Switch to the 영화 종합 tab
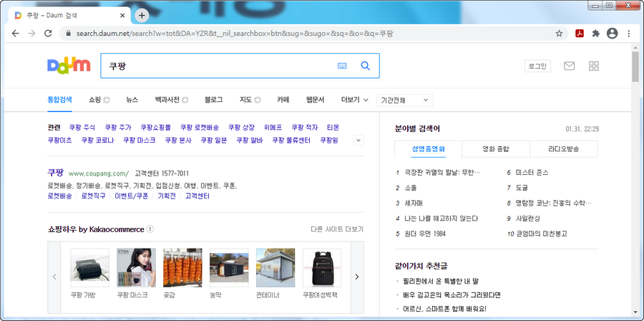Screen dimensions: 644x321 496,149
